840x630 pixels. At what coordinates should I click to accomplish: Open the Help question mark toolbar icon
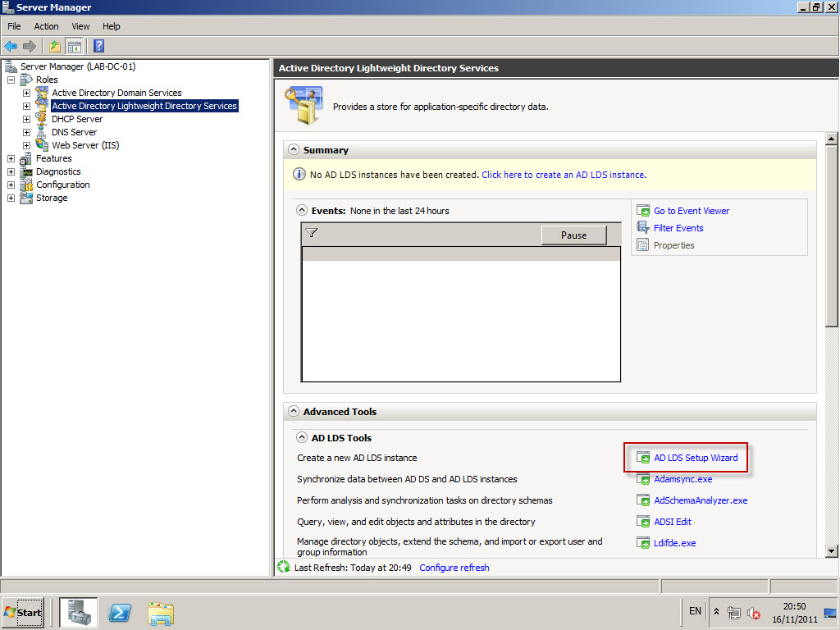[x=98, y=46]
